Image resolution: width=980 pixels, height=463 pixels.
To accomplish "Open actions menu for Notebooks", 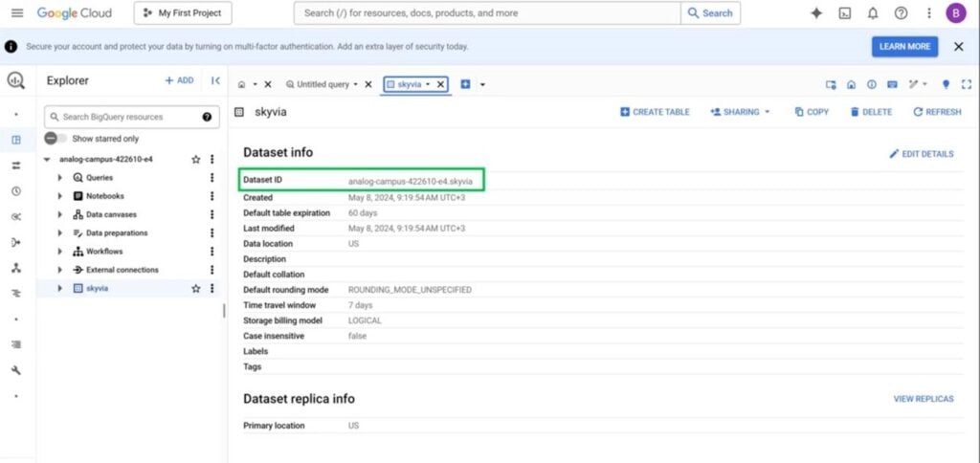I will (212, 196).
